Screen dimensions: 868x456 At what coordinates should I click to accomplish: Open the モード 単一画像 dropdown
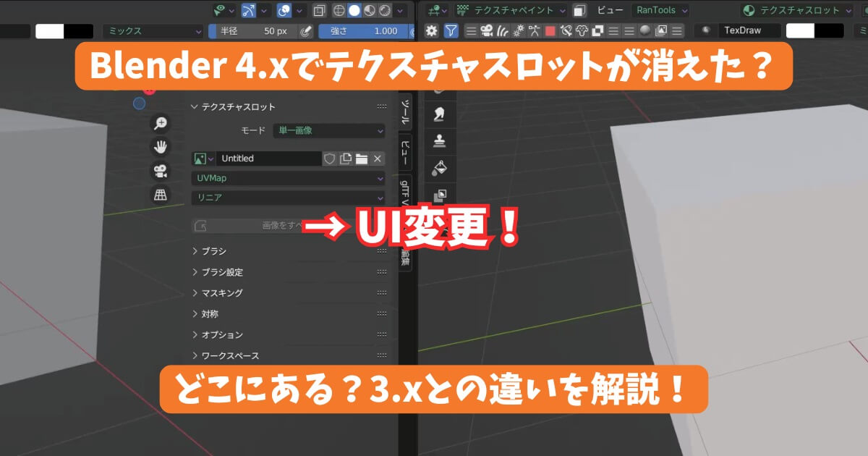[328, 131]
